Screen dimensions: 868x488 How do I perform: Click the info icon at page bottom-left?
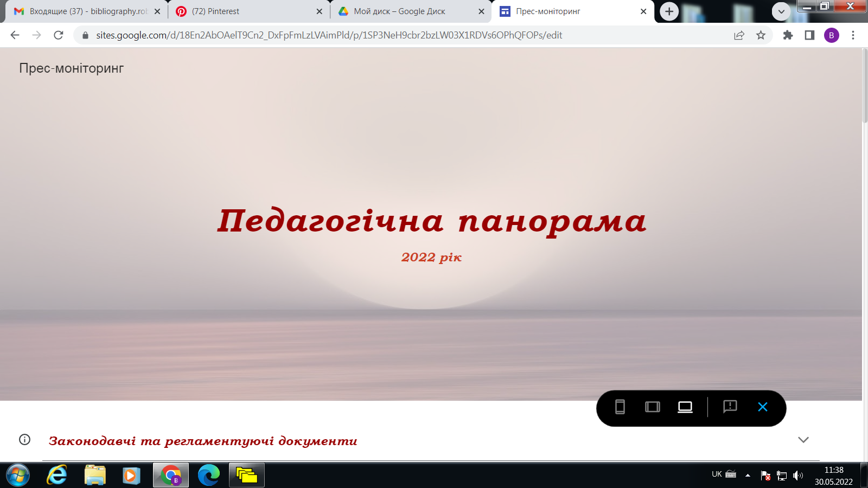(24, 440)
